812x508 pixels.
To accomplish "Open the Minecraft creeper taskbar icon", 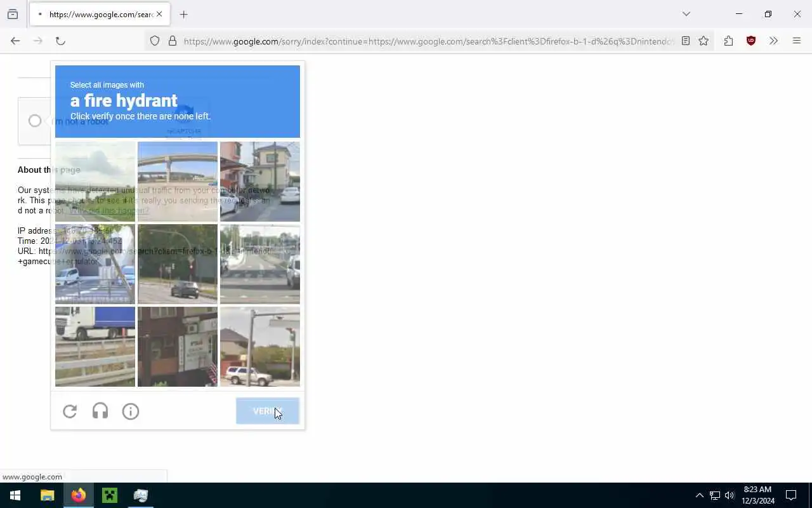I will pos(110,495).
